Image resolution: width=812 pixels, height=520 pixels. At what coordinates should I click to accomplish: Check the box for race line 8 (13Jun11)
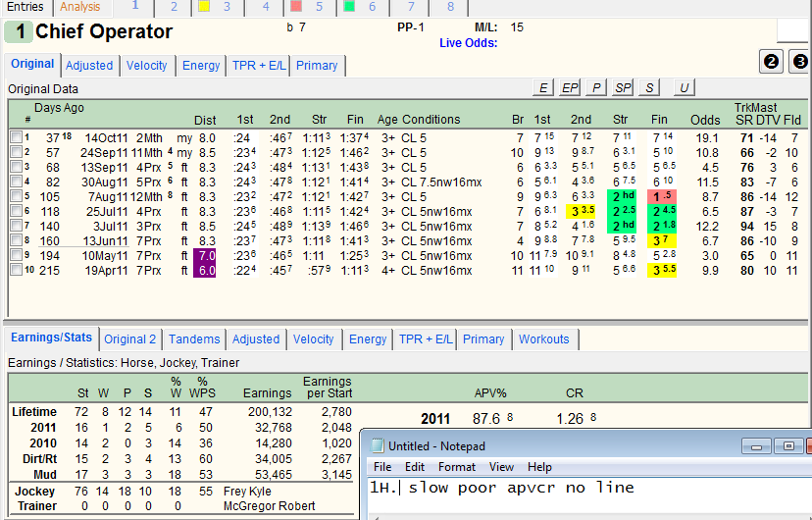[16, 240]
